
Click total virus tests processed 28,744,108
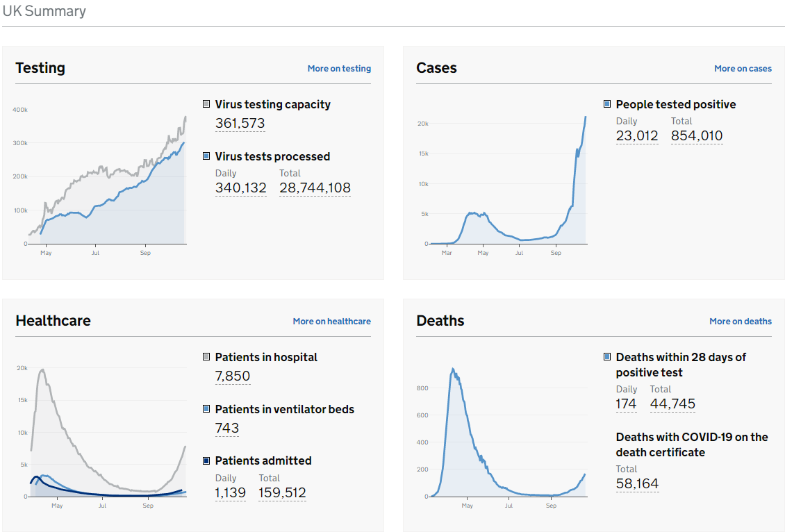[315, 188]
